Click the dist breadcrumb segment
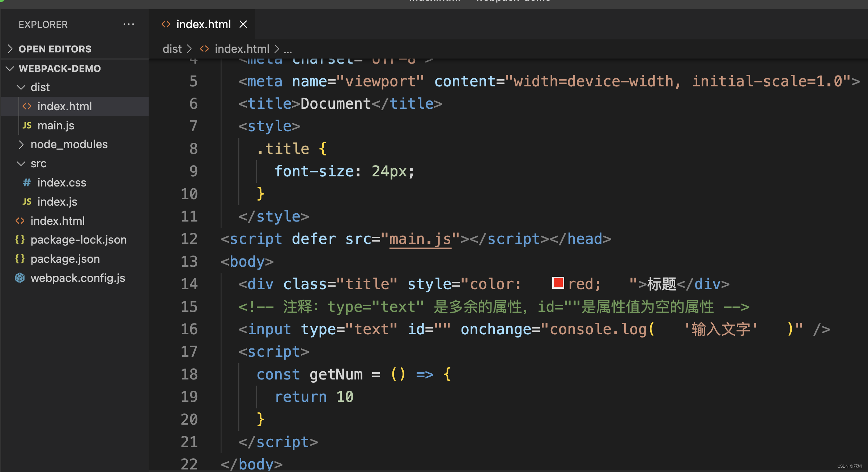 tap(172, 49)
